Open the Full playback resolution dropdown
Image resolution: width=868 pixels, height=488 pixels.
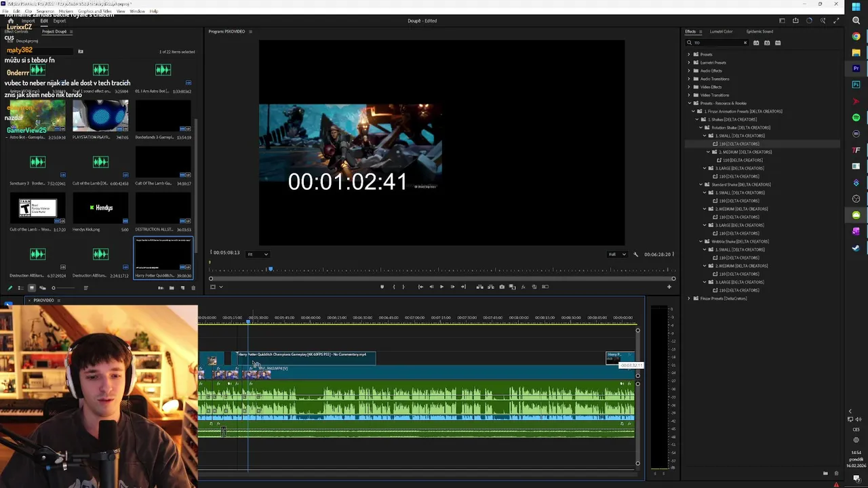pos(617,254)
